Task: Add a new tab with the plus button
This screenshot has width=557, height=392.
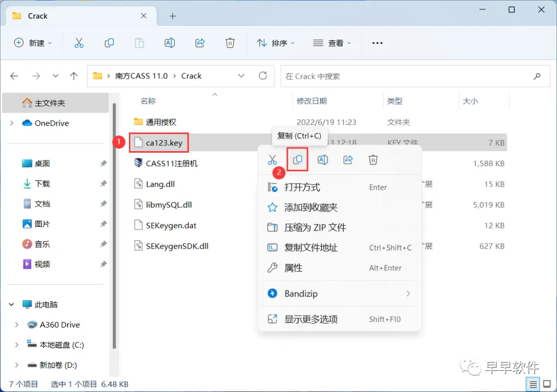Action: coord(173,16)
